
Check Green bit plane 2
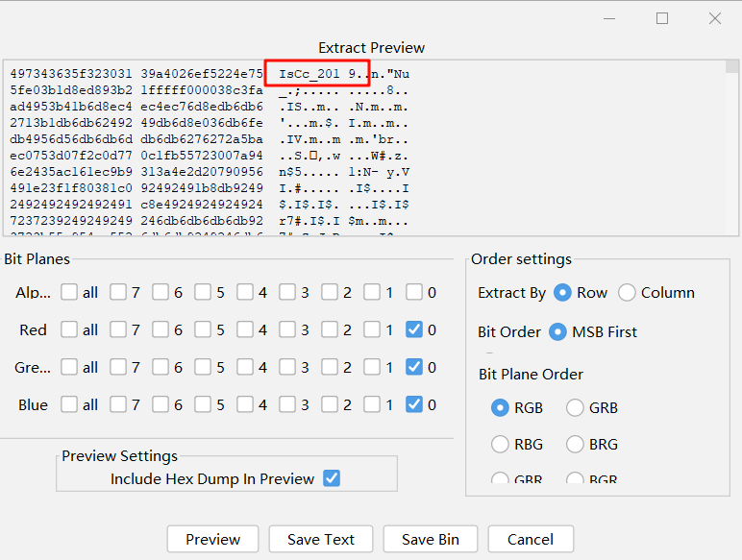[x=330, y=367]
